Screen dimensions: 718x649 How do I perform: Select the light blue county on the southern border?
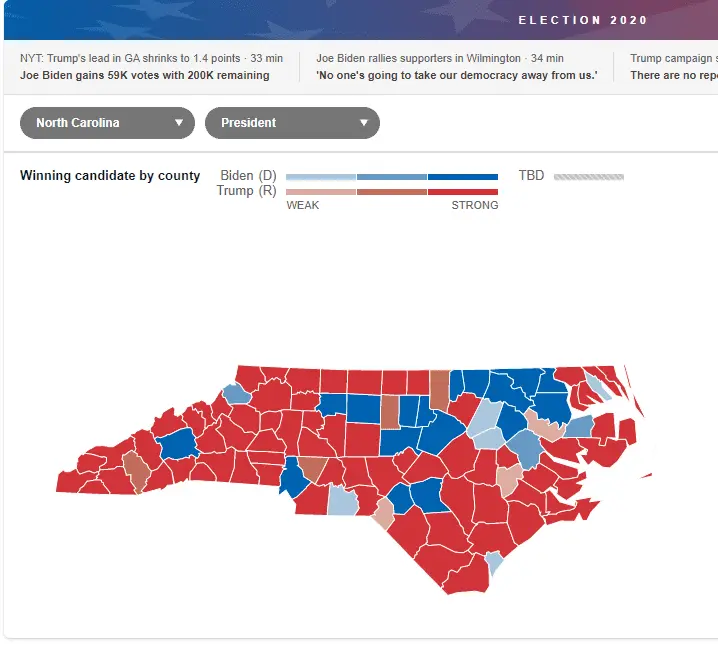pyautogui.click(x=343, y=501)
